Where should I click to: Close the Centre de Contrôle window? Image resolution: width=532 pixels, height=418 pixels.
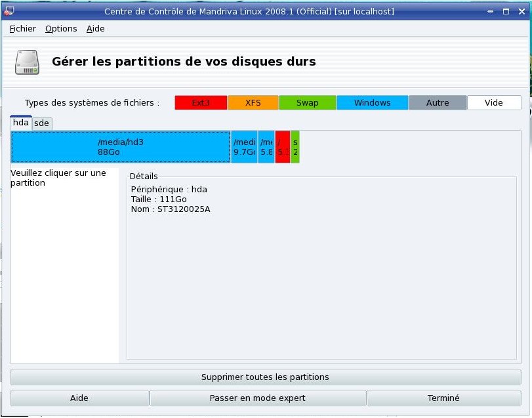tap(522, 12)
